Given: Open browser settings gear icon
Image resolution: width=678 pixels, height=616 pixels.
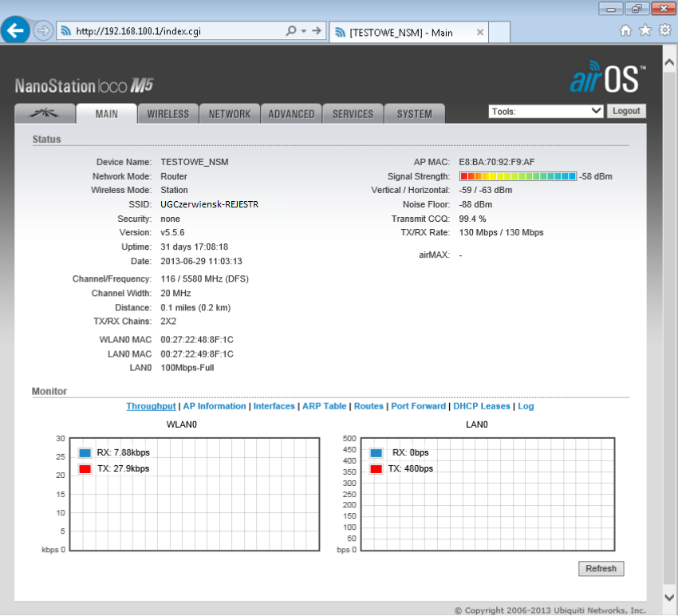Looking at the screenshot, I should 664,30.
